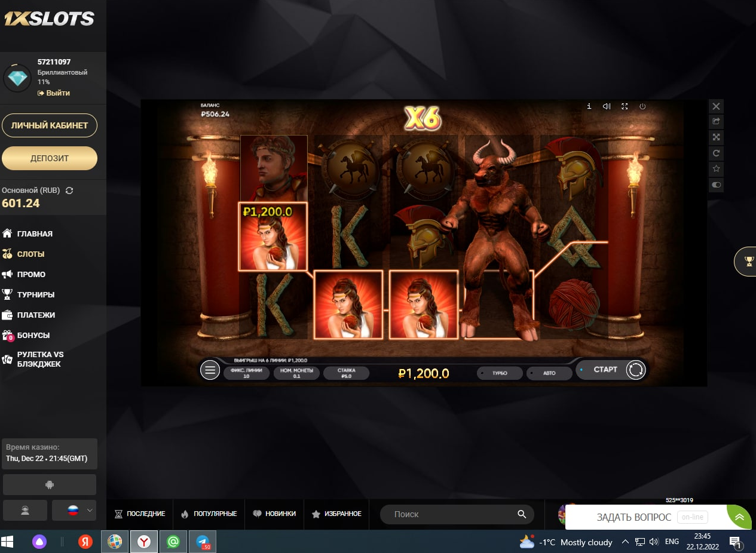The height and width of the screenshot is (553, 756).
Task: Add game to favorites star icon
Action: (x=717, y=169)
